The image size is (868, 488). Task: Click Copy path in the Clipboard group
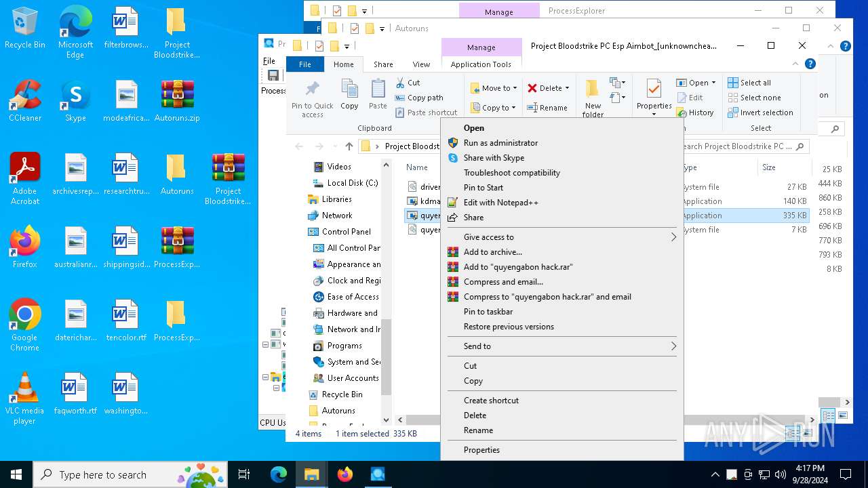pyautogui.click(x=418, y=98)
